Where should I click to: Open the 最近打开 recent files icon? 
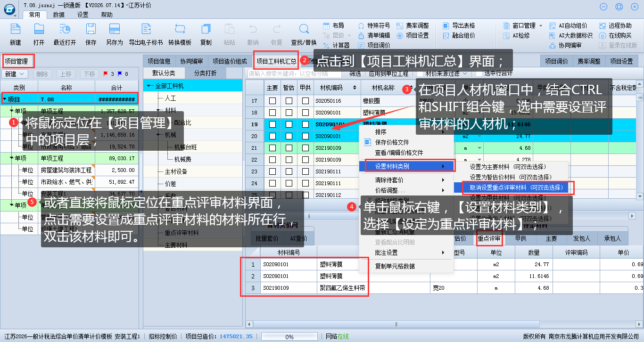pos(65,29)
